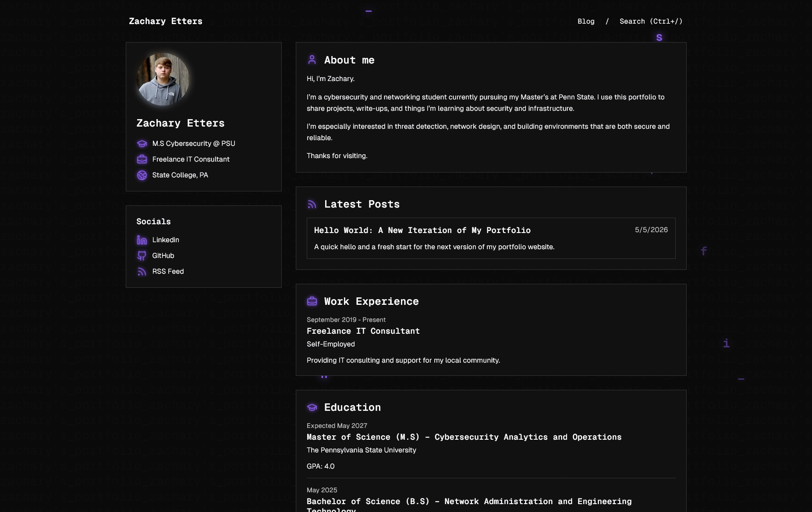Click the May 2025 date under Education

point(322,490)
